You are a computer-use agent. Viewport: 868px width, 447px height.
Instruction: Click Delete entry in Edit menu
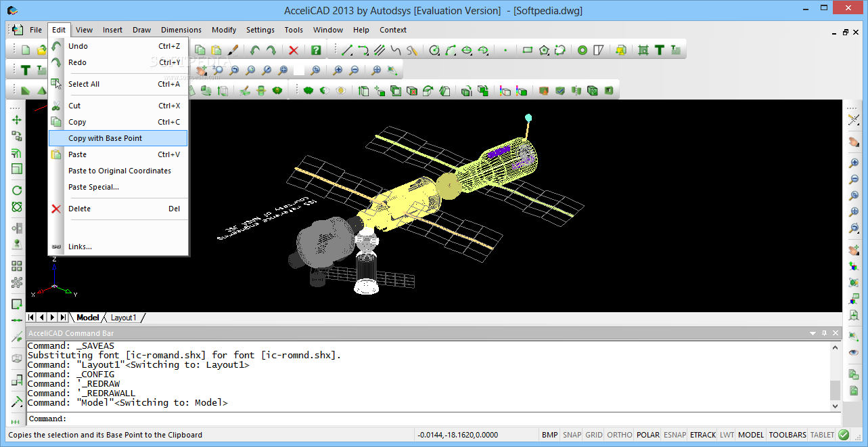pos(118,209)
